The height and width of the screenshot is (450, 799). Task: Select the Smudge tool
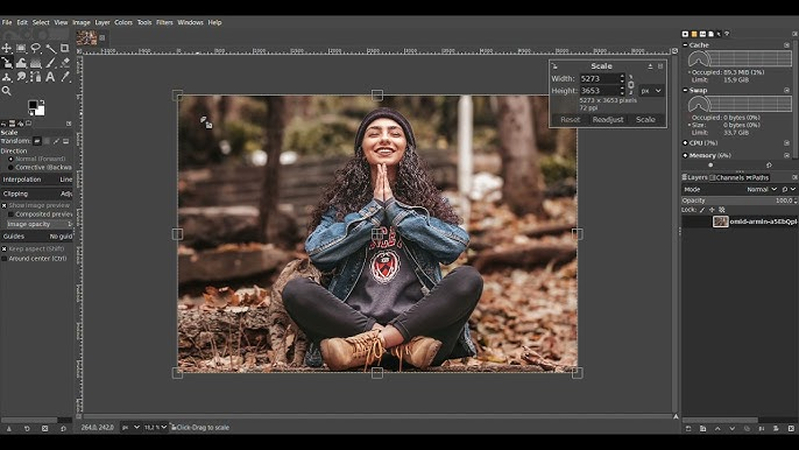pyautogui.click(x=21, y=77)
